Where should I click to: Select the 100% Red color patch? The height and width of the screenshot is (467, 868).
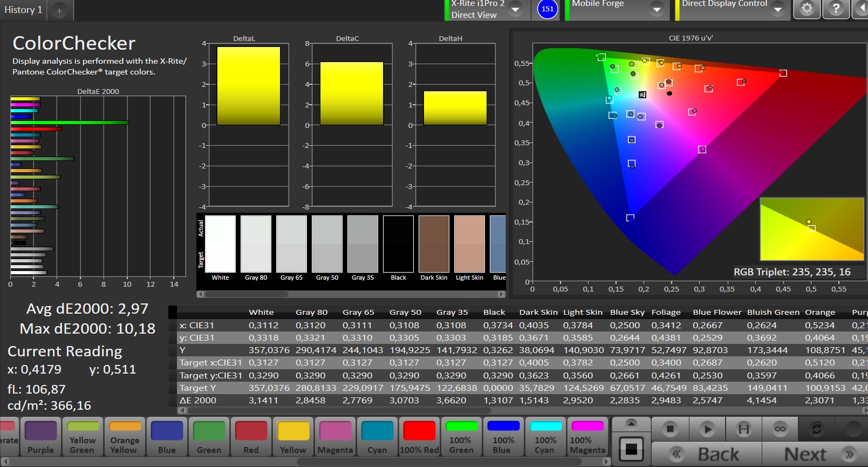tap(419, 437)
